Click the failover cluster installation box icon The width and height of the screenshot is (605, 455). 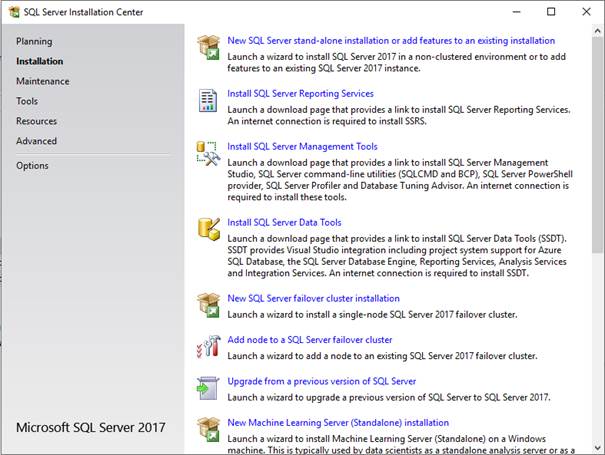tap(208, 305)
